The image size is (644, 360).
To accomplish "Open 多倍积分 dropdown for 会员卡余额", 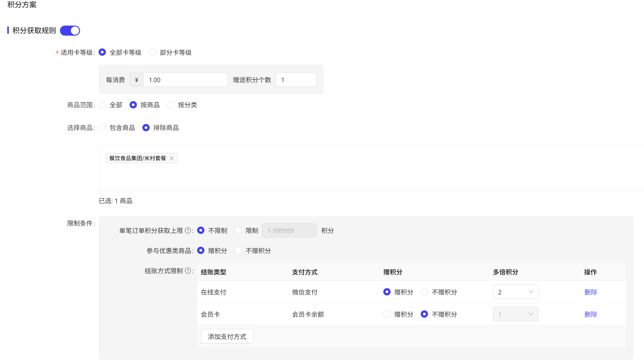I will click(515, 314).
